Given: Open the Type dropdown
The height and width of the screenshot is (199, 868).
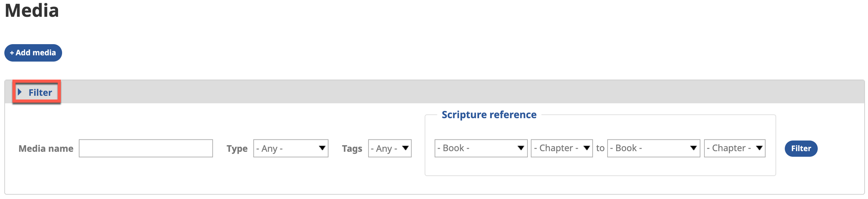Looking at the screenshot, I should click(x=290, y=148).
